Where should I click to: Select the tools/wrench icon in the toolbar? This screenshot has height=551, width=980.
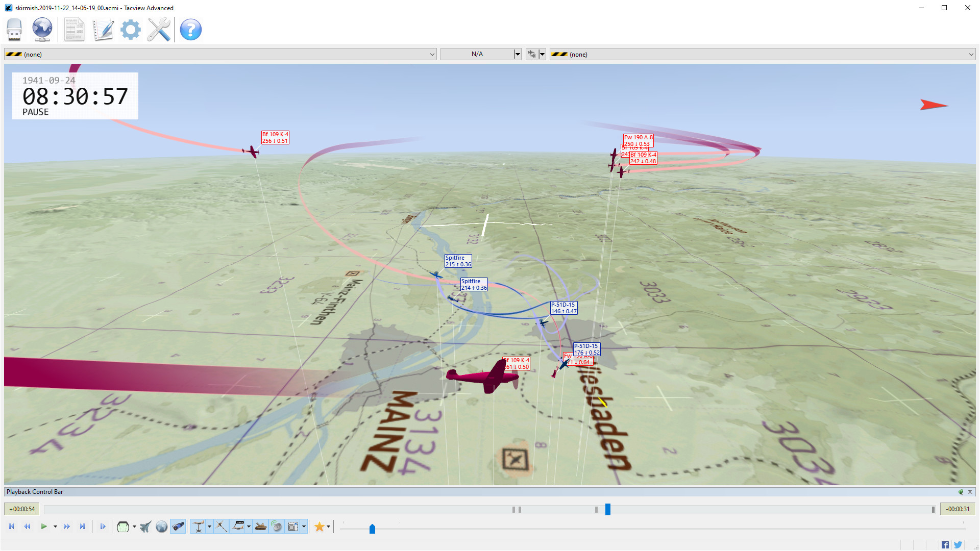pyautogui.click(x=158, y=30)
